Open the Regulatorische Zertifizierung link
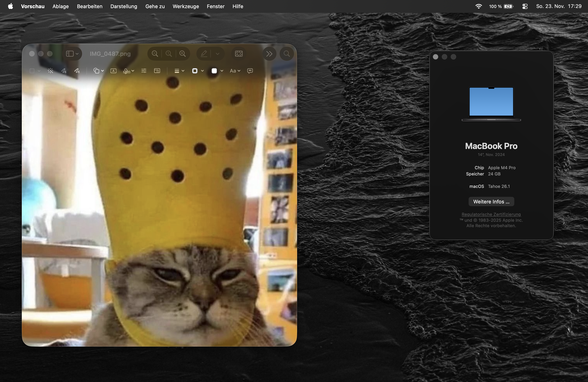This screenshot has height=382, width=588. (491, 214)
